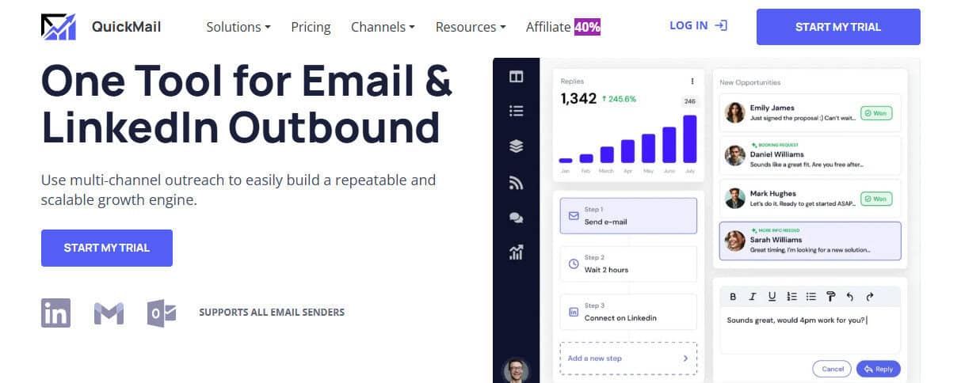Select the layers stack sidebar icon

tap(517, 146)
